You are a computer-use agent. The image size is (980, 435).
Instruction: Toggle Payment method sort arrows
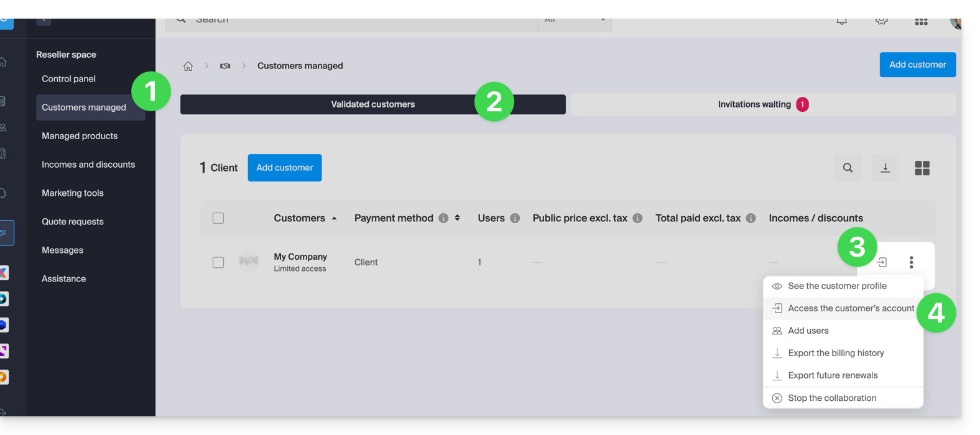[x=458, y=218]
